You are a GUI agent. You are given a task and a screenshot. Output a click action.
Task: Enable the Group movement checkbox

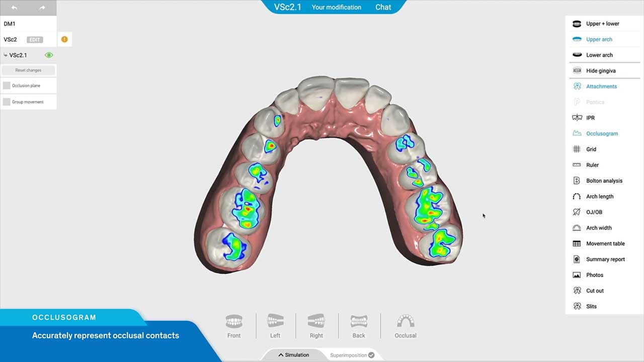coord(7,102)
